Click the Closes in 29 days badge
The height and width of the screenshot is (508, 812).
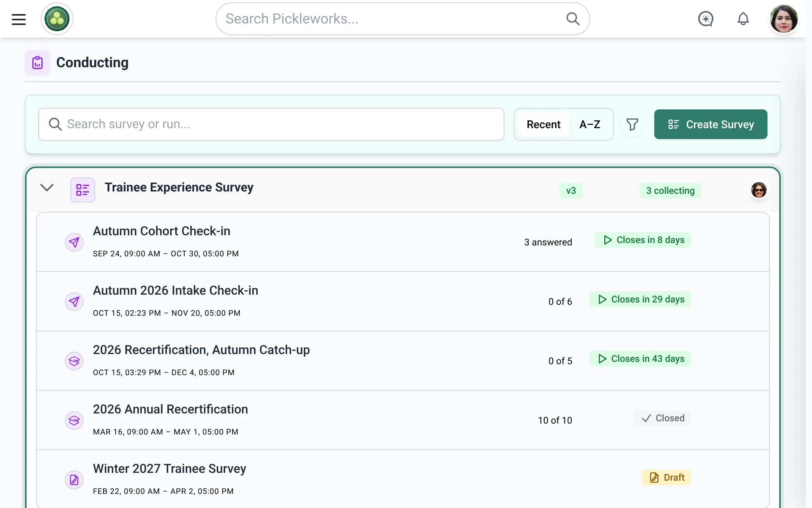(x=640, y=299)
